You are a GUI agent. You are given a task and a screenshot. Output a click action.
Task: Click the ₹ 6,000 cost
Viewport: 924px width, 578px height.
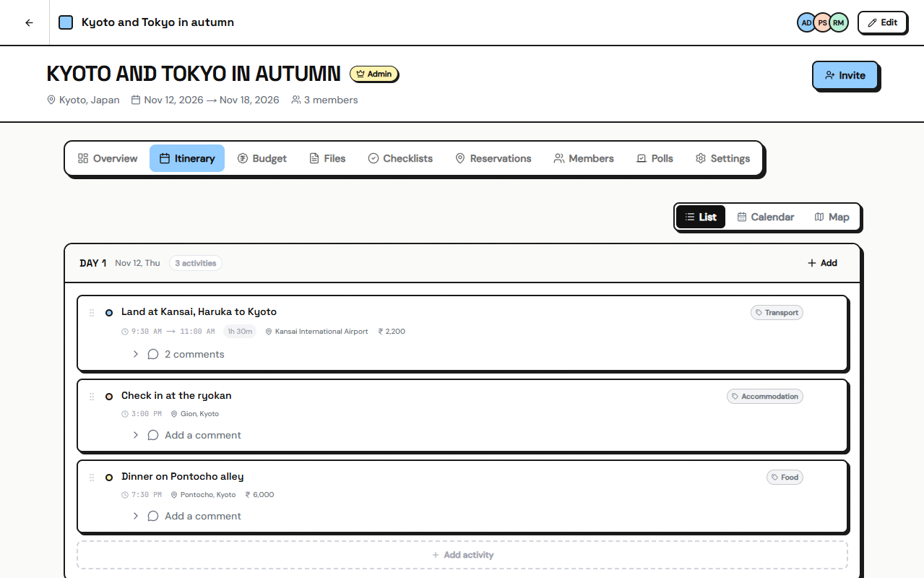coord(259,495)
